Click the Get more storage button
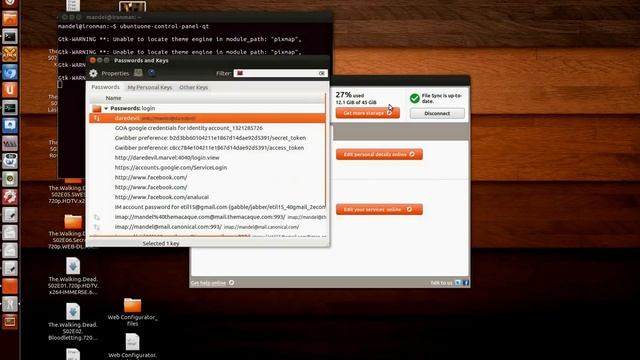 tap(367, 113)
